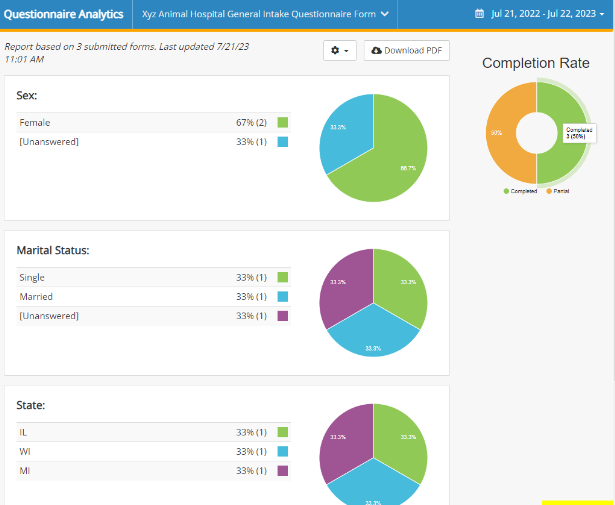Click the purple Unanswered swatch under Marital Status

[x=283, y=316]
